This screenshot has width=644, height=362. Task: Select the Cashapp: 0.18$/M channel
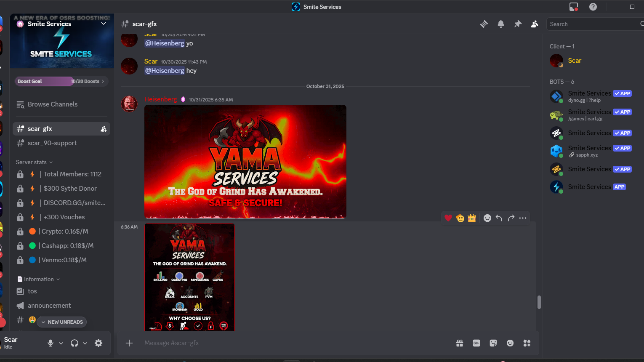click(x=61, y=246)
